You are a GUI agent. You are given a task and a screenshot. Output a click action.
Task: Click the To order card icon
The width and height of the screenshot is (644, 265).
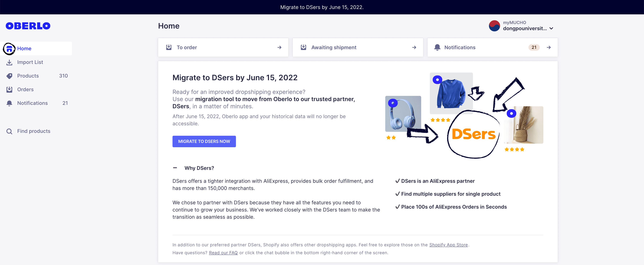pyautogui.click(x=169, y=47)
